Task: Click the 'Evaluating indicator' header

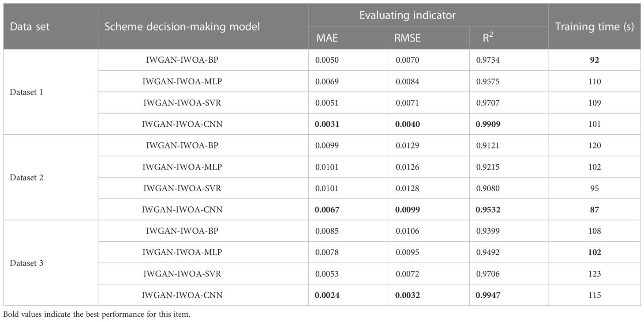Action: pyautogui.click(x=408, y=15)
